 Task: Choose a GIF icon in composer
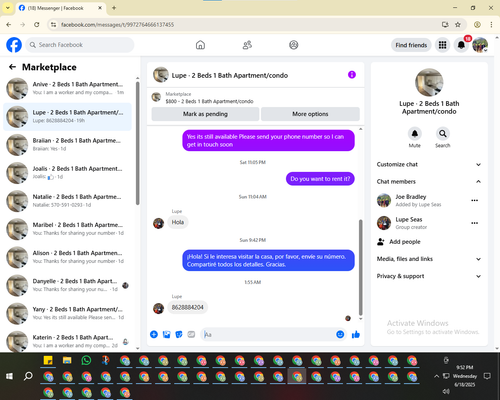(x=191, y=334)
